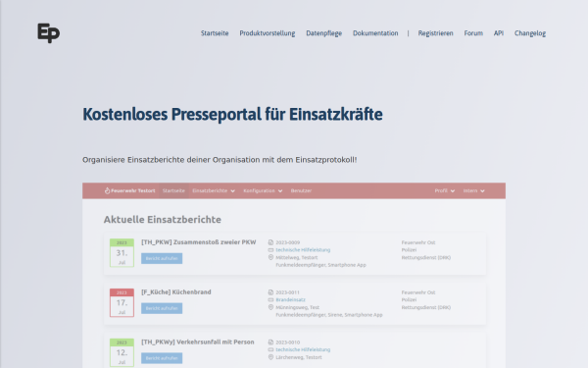Open the Startseite link in the top navigation
588x368 pixels.
tap(215, 33)
